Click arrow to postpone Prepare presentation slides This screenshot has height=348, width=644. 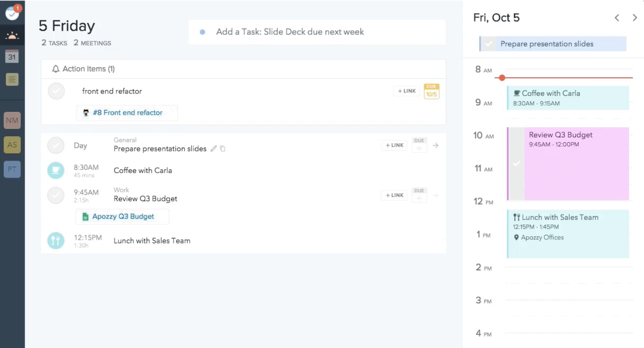[x=436, y=145]
